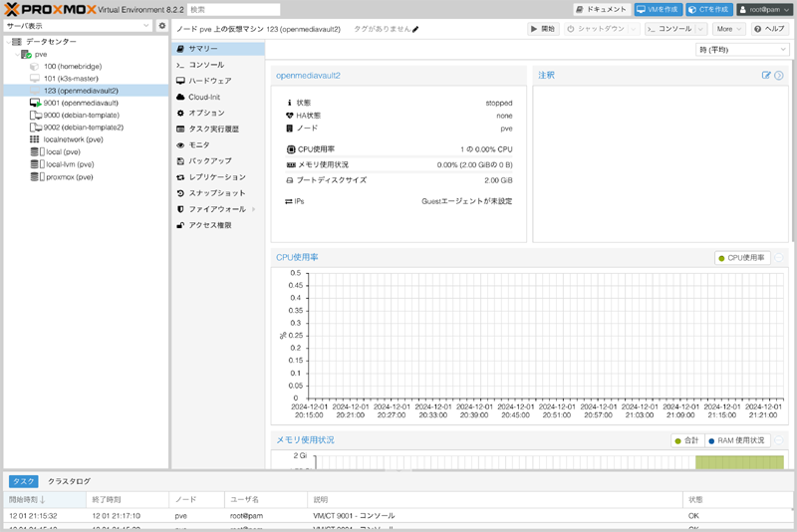Toggle the 合計 legend series in memory chart

click(x=685, y=440)
